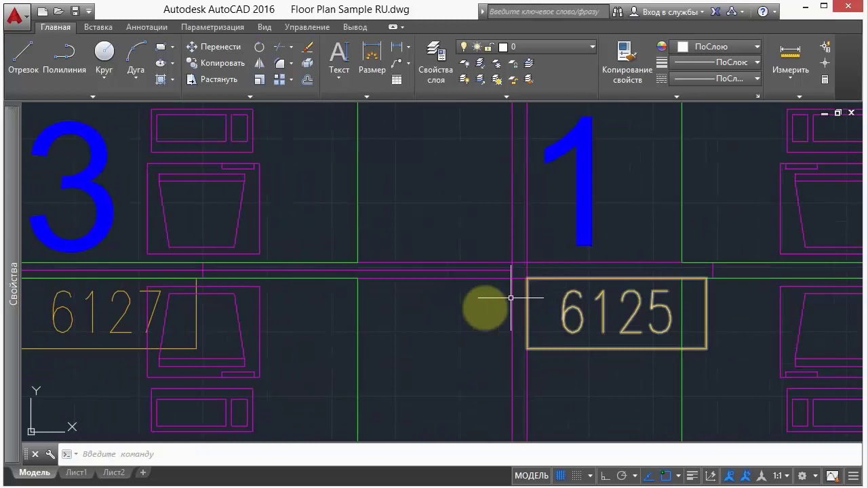
Task: Click the binoculars search icon
Action: tap(617, 12)
